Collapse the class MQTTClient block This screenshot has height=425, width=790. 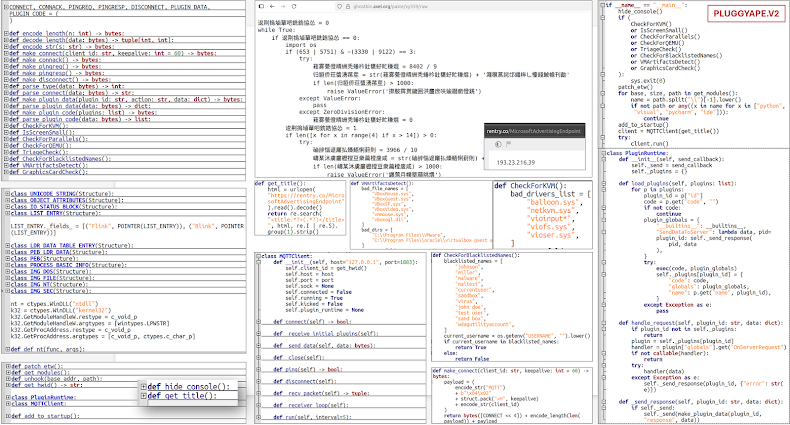(257, 257)
